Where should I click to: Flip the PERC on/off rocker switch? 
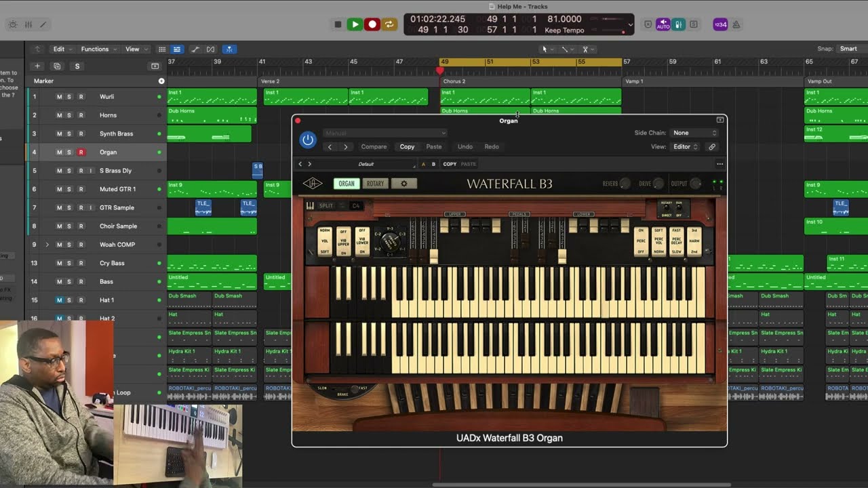[x=641, y=241]
